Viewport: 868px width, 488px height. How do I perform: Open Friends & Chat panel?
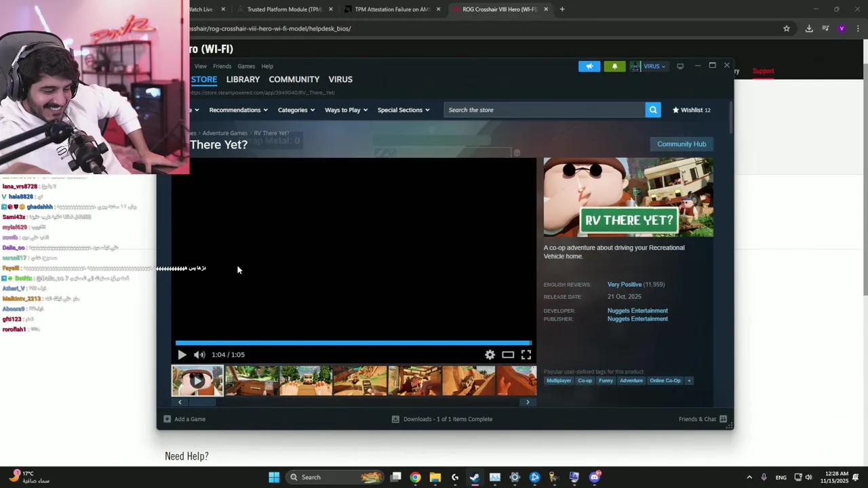click(703, 419)
